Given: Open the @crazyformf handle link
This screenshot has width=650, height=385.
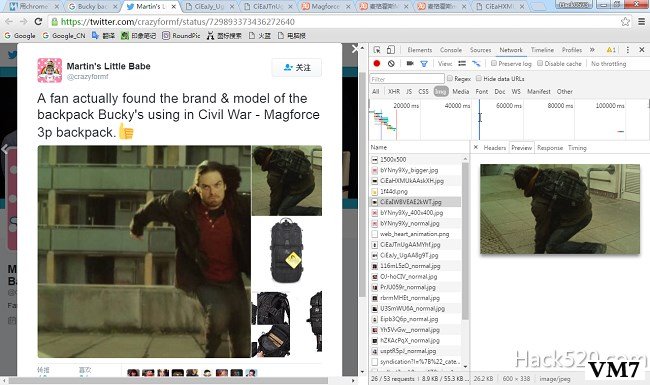Looking at the screenshot, I should click(87, 77).
